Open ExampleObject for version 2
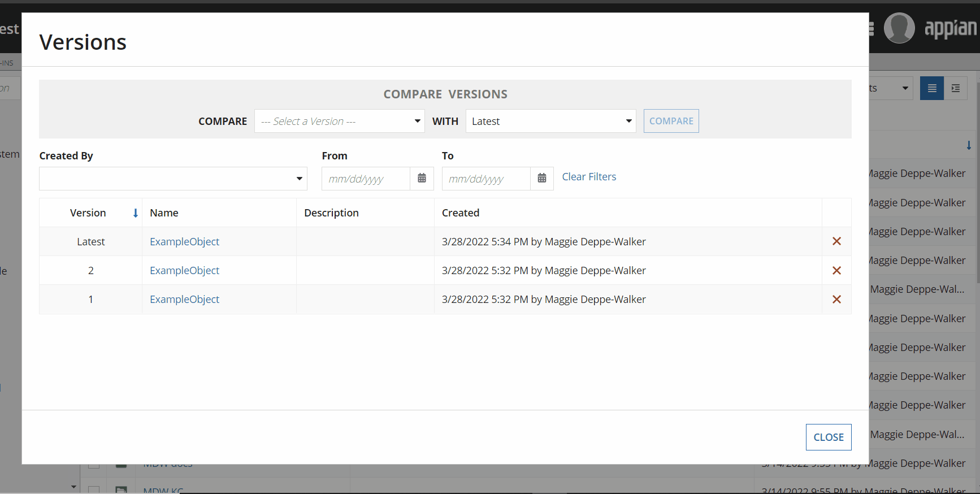Screen dimensions: 980x494 tap(184, 270)
